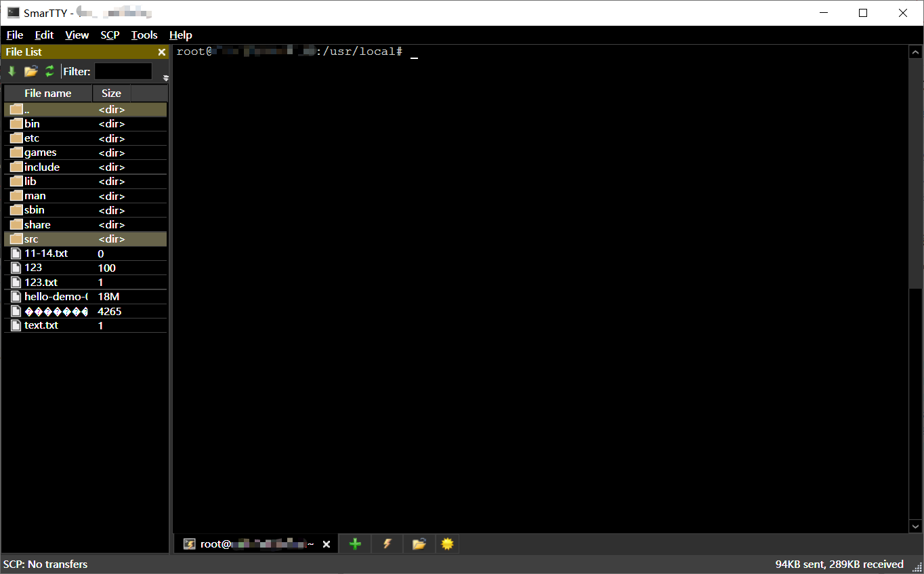This screenshot has width=924, height=574.
Task: Open the Tools menu
Action: tap(144, 35)
